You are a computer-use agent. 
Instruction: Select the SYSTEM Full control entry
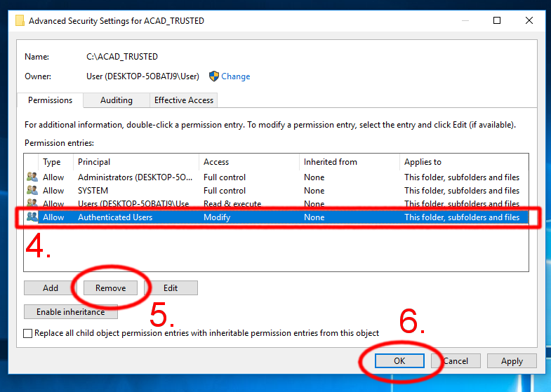(225, 191)
